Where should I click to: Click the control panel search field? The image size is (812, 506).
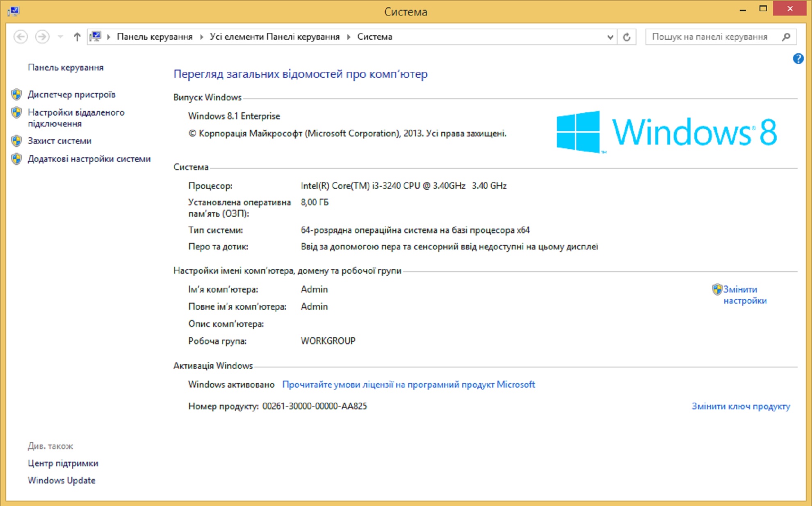pos(709,37)
